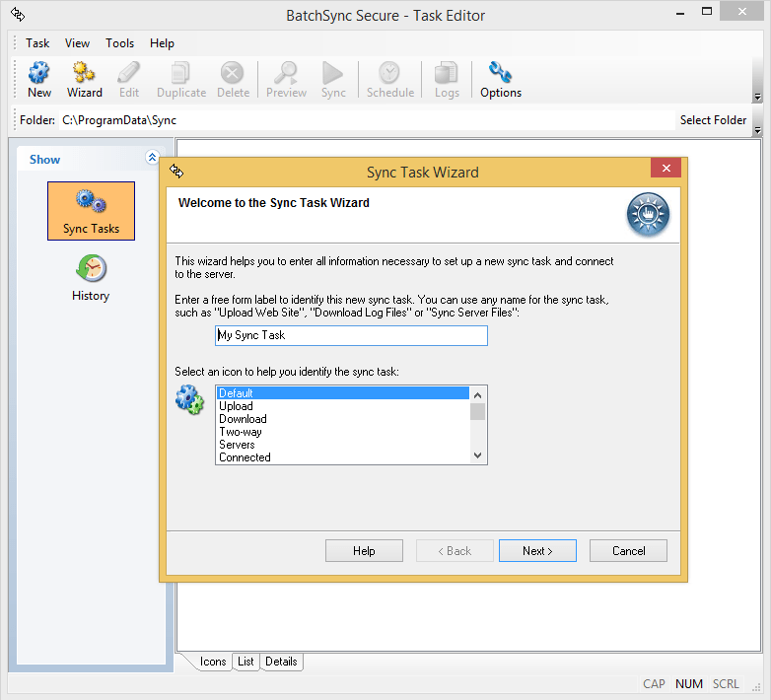Click icon list scrollbar down arrow

477,455
